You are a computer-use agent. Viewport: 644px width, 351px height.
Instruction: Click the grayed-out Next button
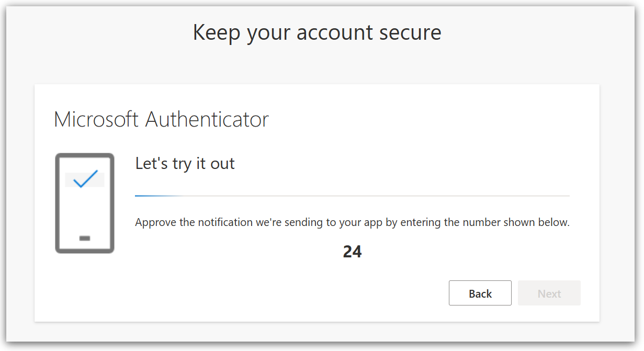(549, 293)
